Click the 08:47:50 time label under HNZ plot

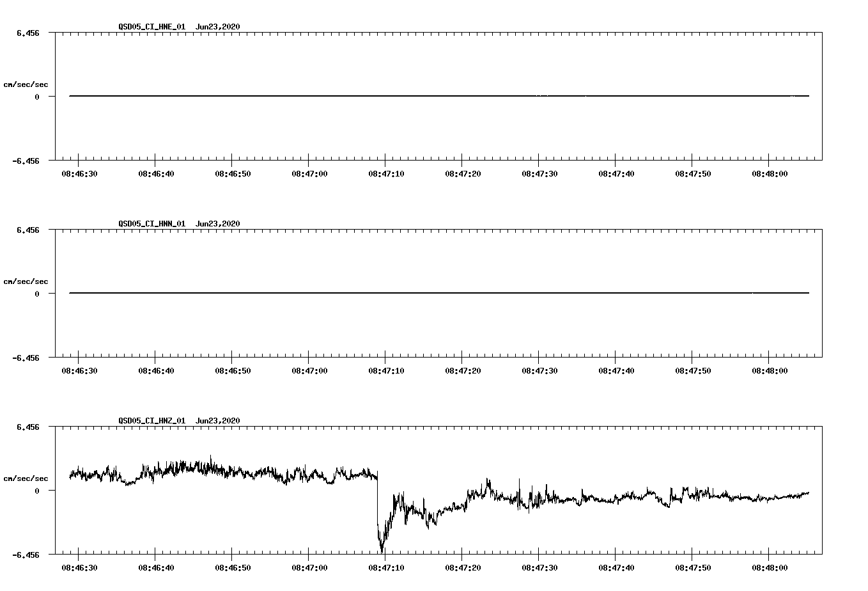coord(693,568)
